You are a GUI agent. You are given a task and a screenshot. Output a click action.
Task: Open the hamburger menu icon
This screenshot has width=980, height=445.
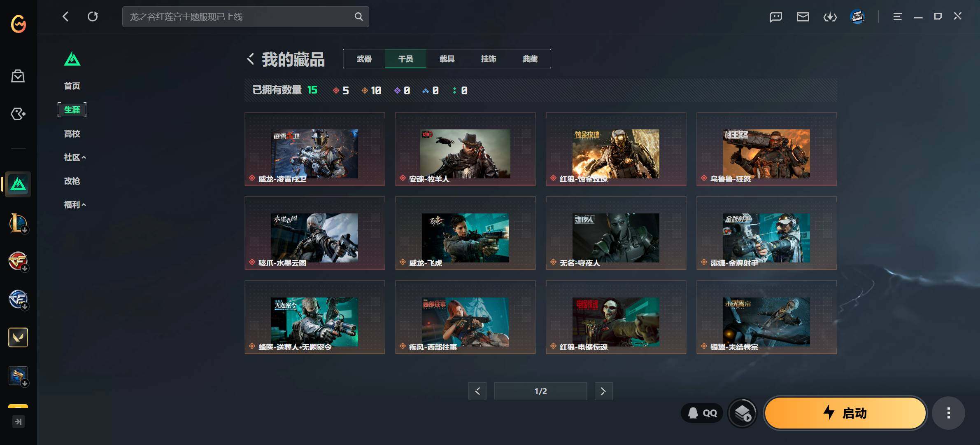897,16
